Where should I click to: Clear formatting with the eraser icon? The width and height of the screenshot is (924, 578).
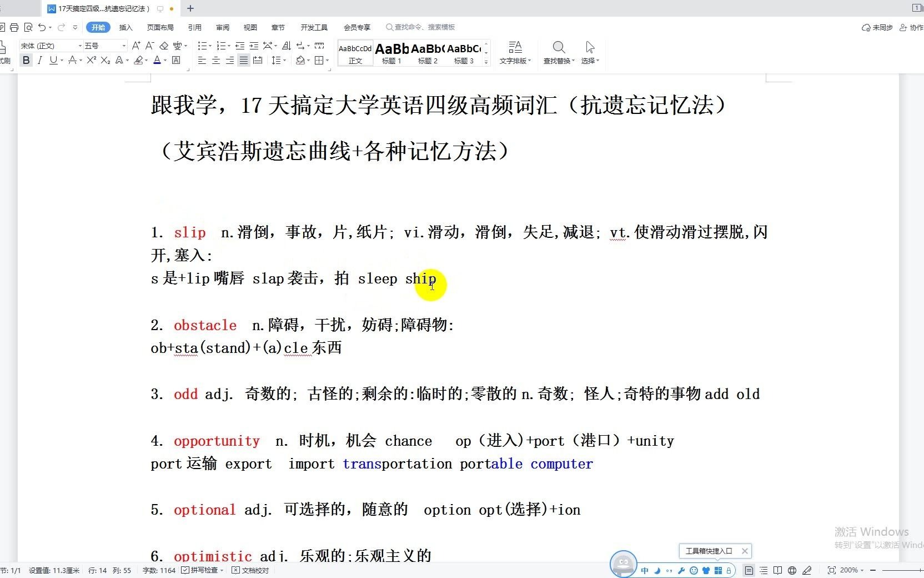point(164,46)
